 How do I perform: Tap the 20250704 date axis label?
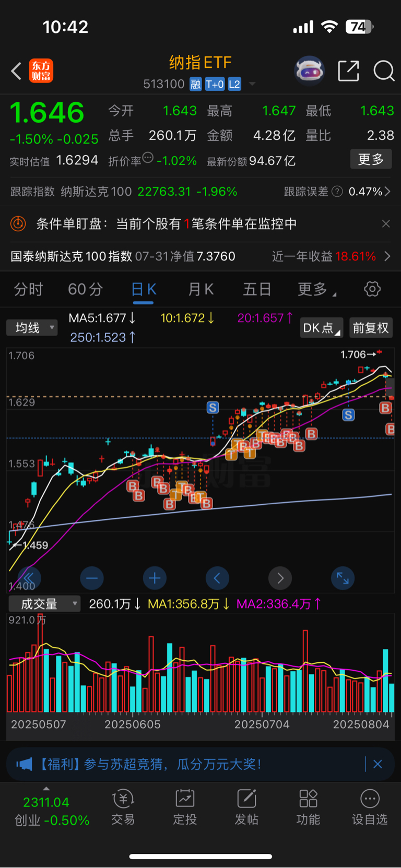[262, 725]
